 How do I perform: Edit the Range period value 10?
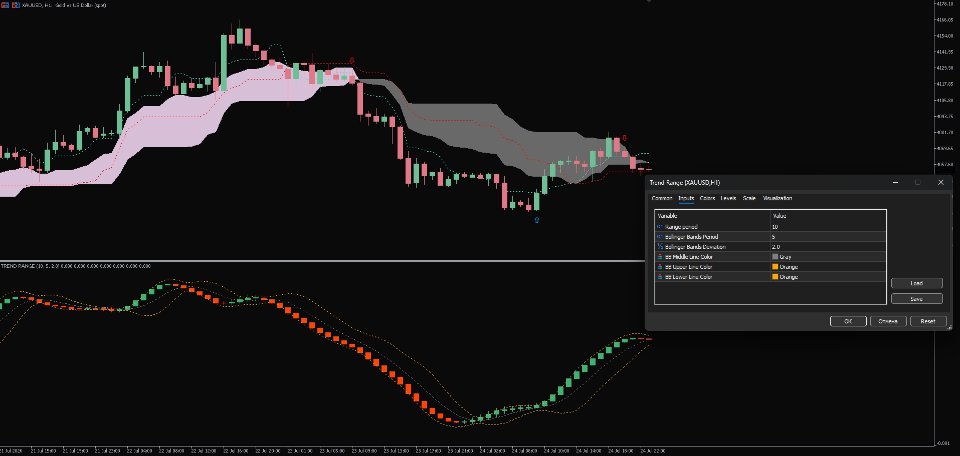pyautogui.click(x=828, y=226)
